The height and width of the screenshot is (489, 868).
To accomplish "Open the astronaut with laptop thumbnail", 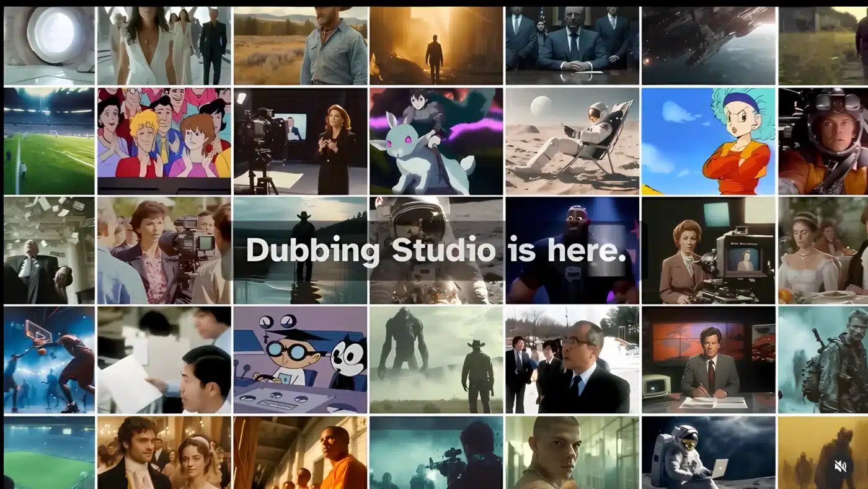I will click(709, 452).
